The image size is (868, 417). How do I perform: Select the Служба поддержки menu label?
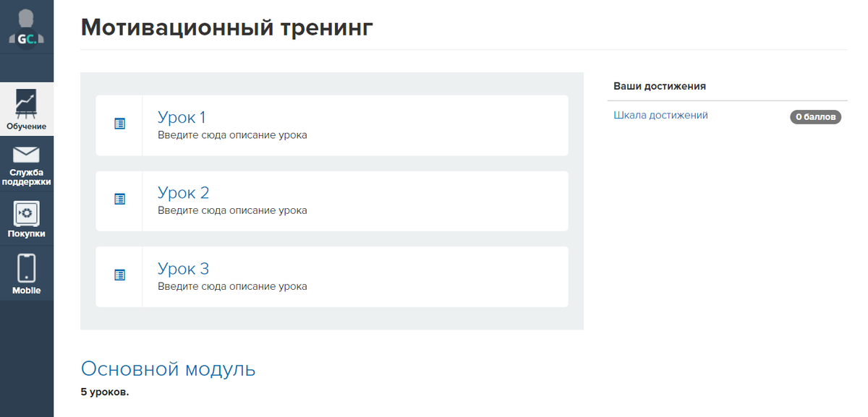pos(26,178)
